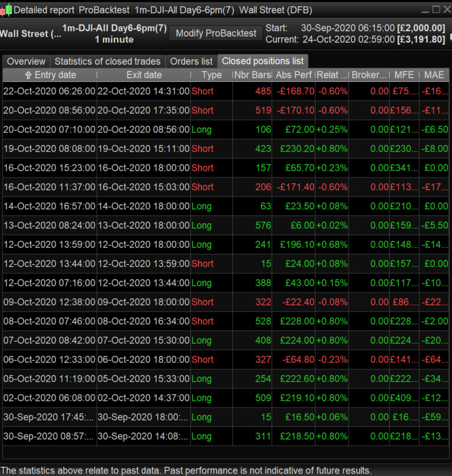Click the Modify ProBacktest button
Viewport: 452px width, 476px height.
pos(216,33)
